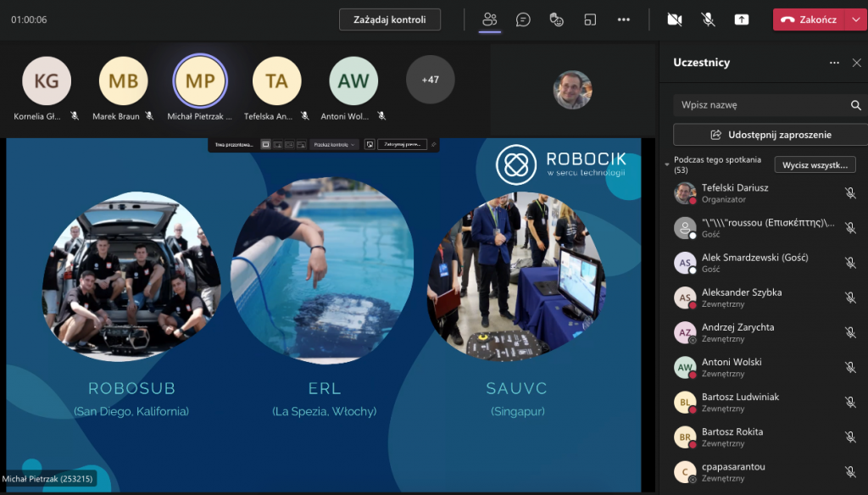Open the participants panel icon
This screenshot has height=495, width=868.
[490, 19]
